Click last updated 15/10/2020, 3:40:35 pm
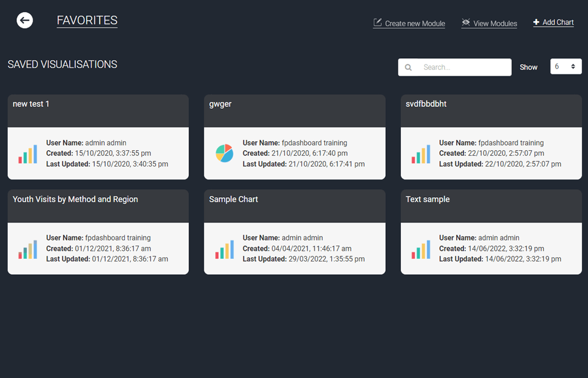Viewport: 588px width, 378px height. (x=130, y=164)
